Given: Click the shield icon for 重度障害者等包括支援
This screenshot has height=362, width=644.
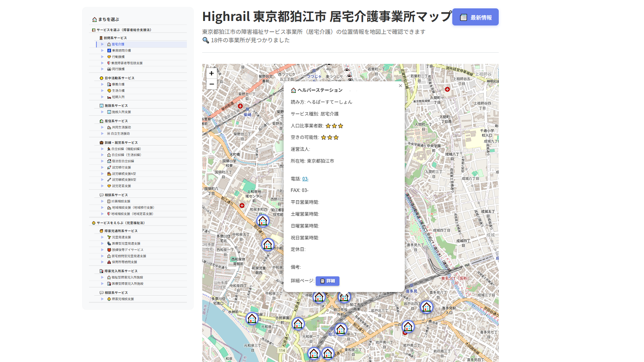Looking at the screenshot, I should pyautogui.click(x=109, y=63).
